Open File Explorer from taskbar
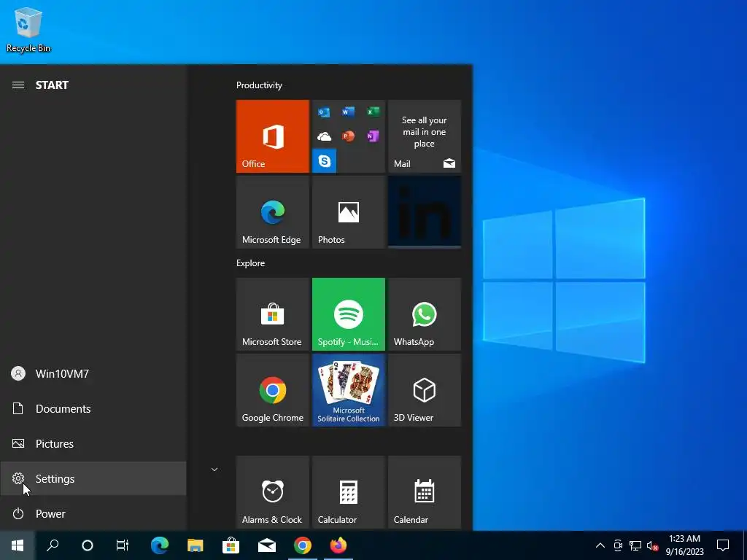This screenshot has height=560, width=747. (x=196, y=545)
